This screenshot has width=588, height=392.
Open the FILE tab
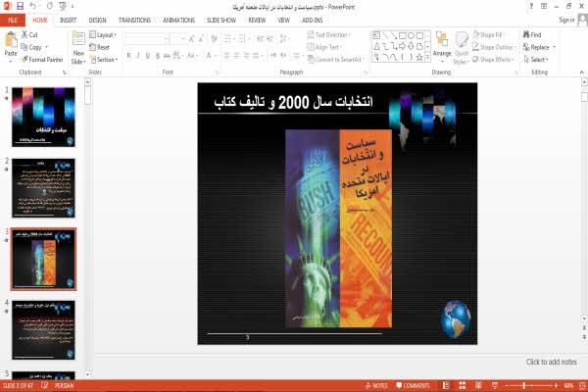click(13, 21)
